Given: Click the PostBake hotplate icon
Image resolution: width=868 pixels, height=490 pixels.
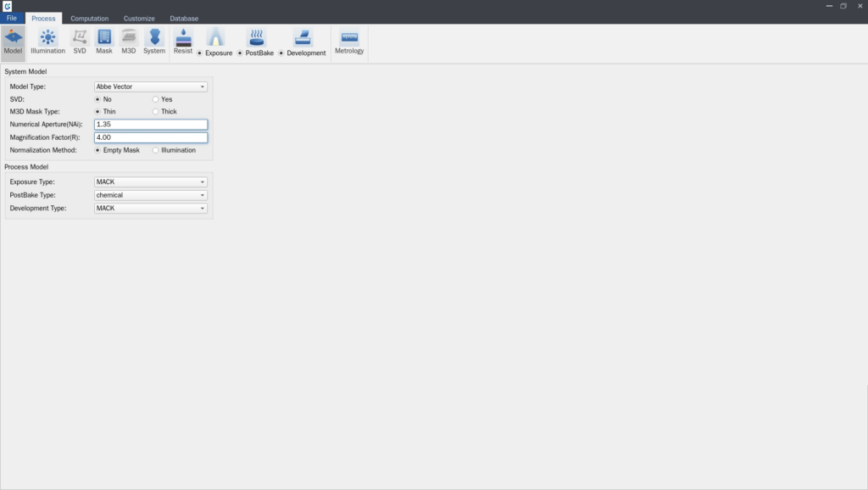Looking at the screenshot, I should (x=256, y=37).
